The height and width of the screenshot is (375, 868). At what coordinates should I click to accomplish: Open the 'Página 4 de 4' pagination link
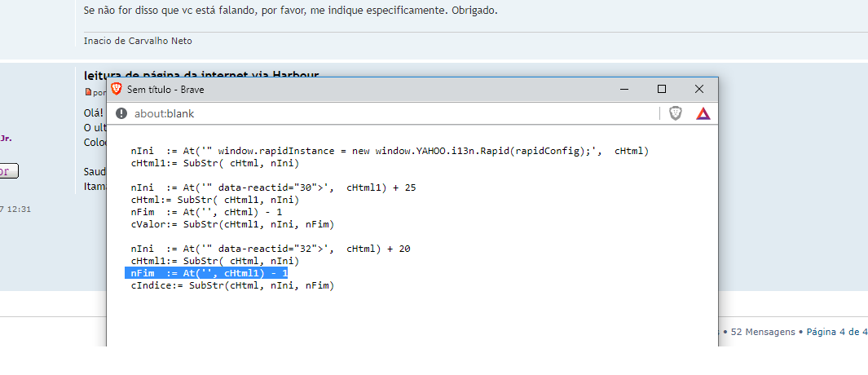[x=837, y=332]
